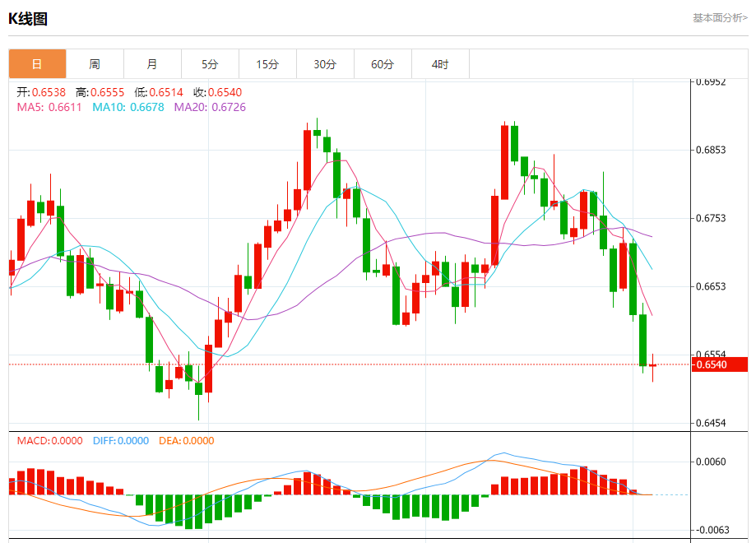
Task: Switch to the 周 weekly tab
Action: 95,63
